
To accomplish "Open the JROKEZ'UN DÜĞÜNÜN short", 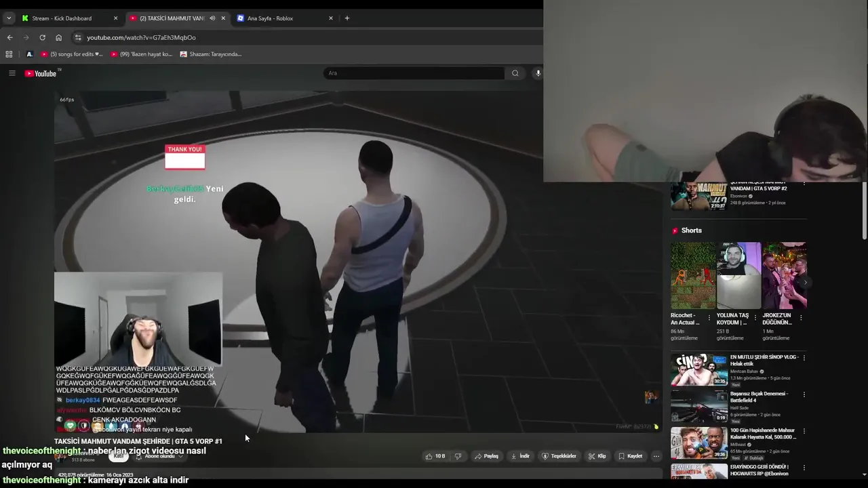I will coord(785,276).
